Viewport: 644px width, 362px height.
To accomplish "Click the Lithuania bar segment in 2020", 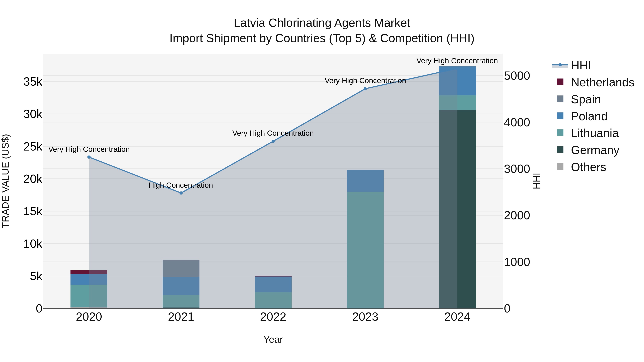I will pyautogui.click(x=89, y=296).
